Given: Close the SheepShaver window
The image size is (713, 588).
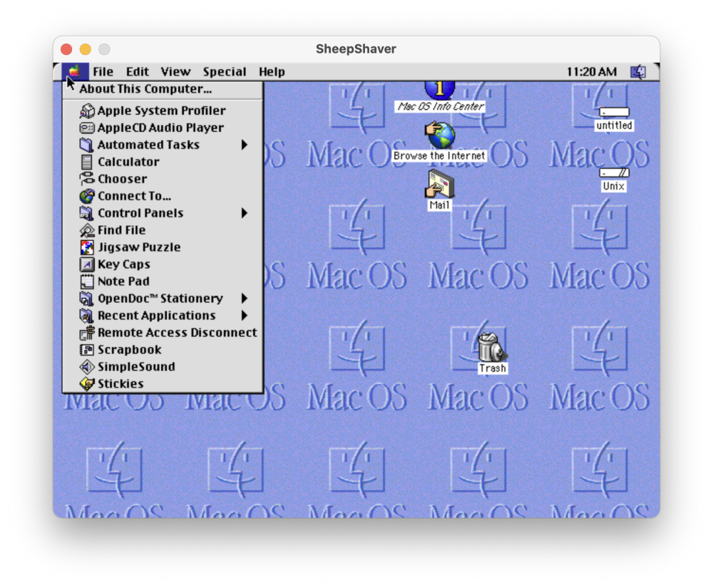Looking at the screenshot, I should [66, 49].
